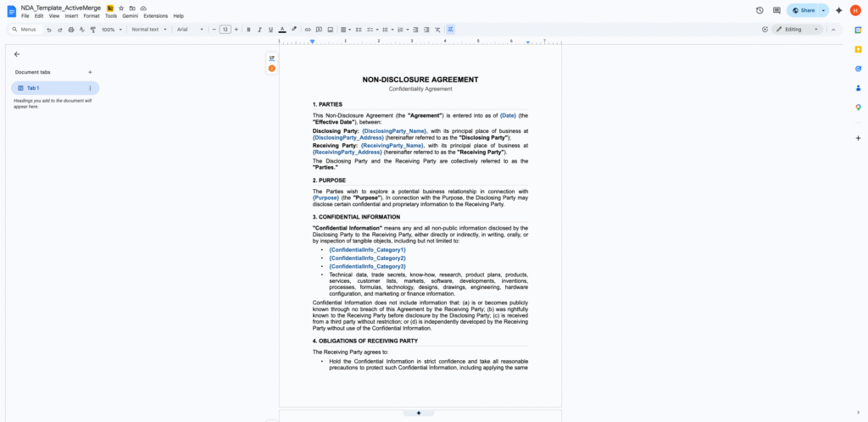Open the Gemini menu
The height and width of the screenshot is (422, 868).
[x=130, y=16]
